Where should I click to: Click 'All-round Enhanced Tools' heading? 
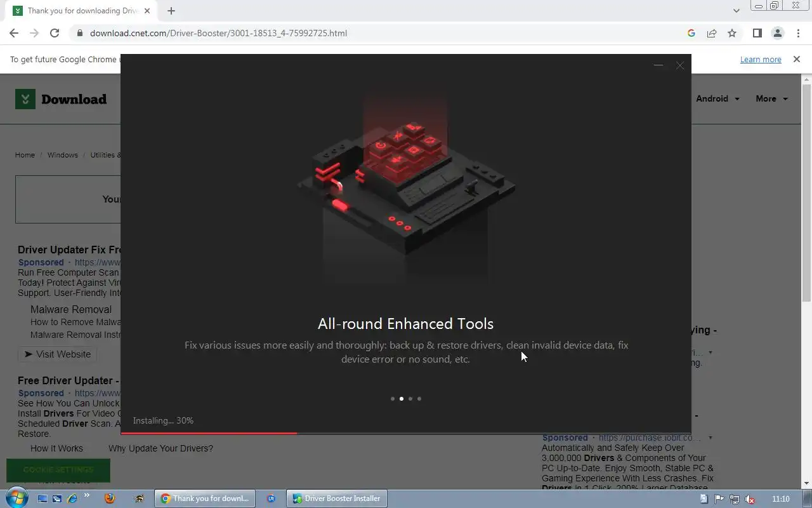click(x=405, y=324)
